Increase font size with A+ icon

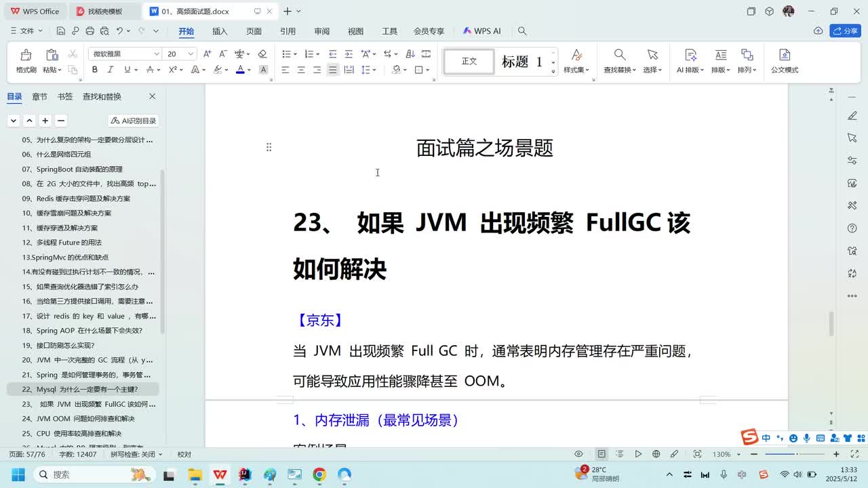tap(208, 54)
